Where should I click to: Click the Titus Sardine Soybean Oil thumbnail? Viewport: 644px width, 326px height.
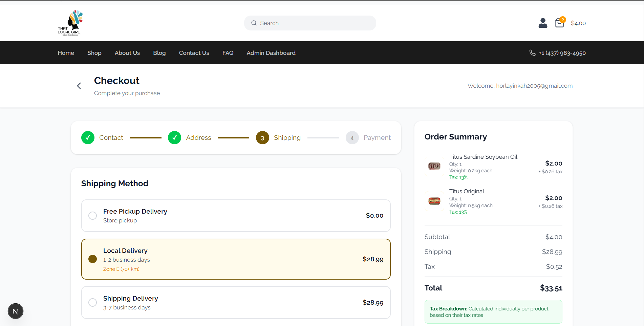click(x=434, y=166)
